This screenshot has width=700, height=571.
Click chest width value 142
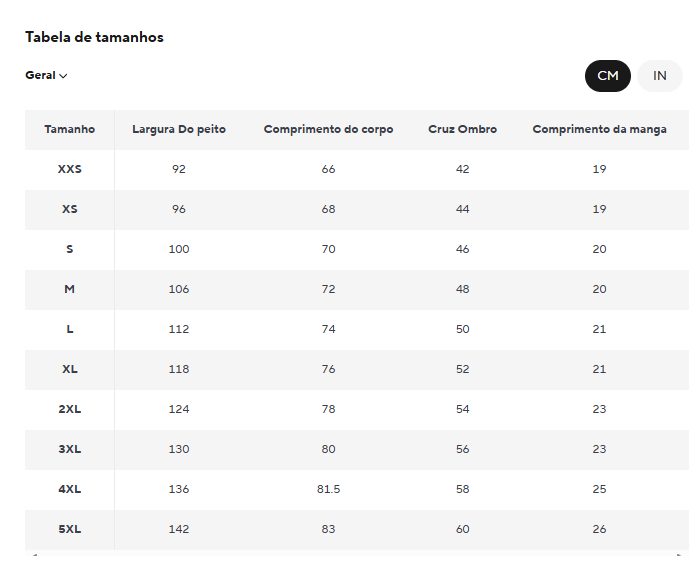click(x=179, y=529)
